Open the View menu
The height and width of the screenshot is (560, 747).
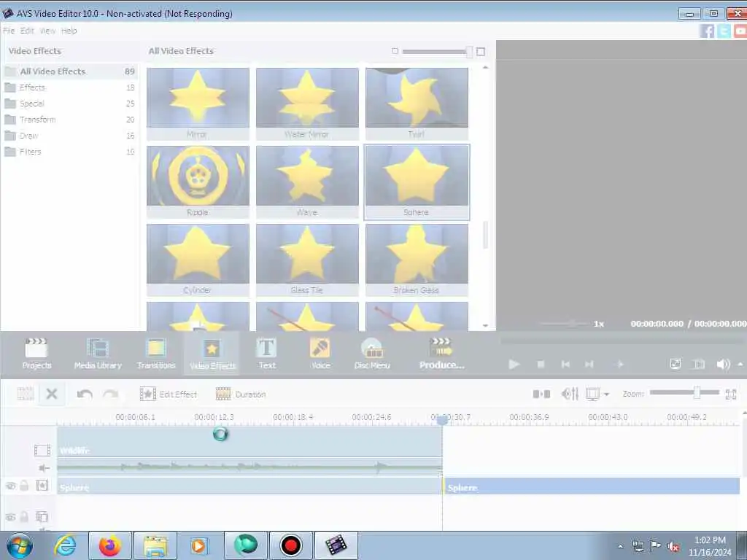point(47,31)
